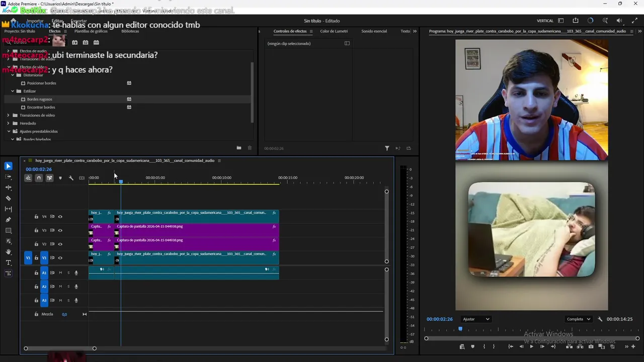Click Mark In in Program monitor
This screenshot has width=644, height=362.
[484, 346]
